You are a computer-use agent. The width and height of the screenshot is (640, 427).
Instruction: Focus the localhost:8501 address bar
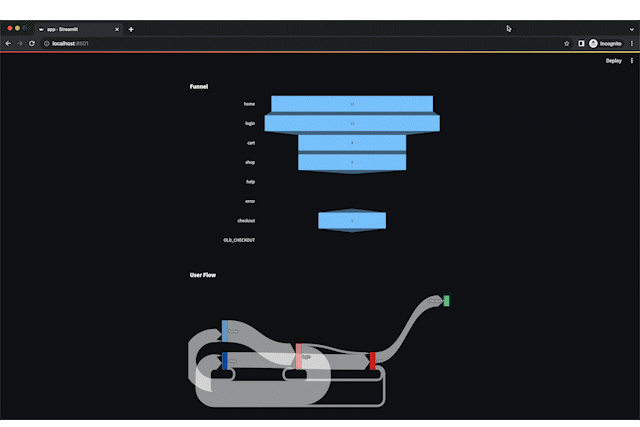tap(302, 43)
